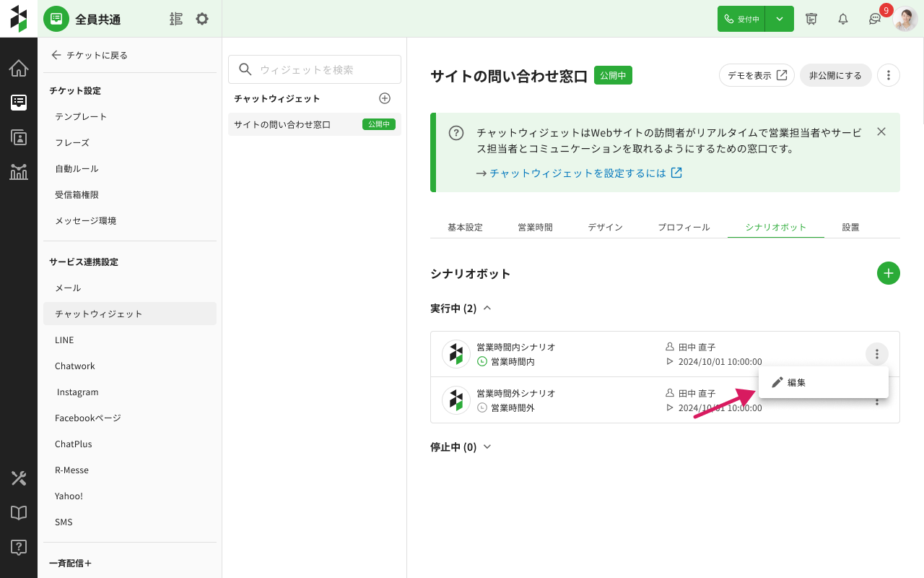Click the tools wrench icon in sidebar
Viewport: 924px width, 578px height.
19,478
